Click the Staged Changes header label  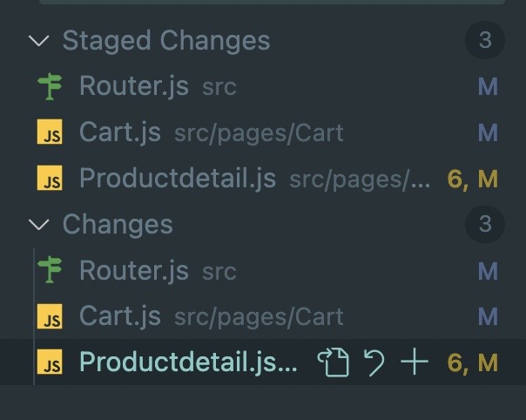[166, 41]
